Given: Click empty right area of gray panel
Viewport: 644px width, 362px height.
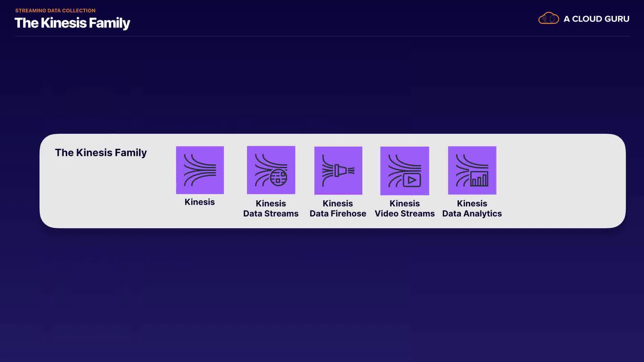Looking at the screenshot, I should [563, 181].
